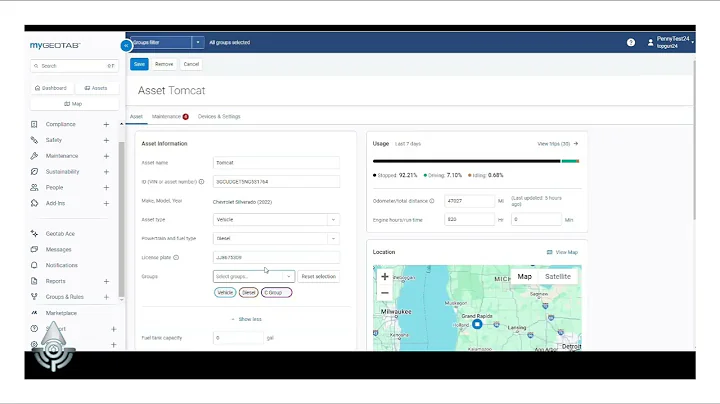The width and height of the screenshot is (720, 404).
Task: Click the Maintenance wrench icon in sidebar
Action: 34,156
